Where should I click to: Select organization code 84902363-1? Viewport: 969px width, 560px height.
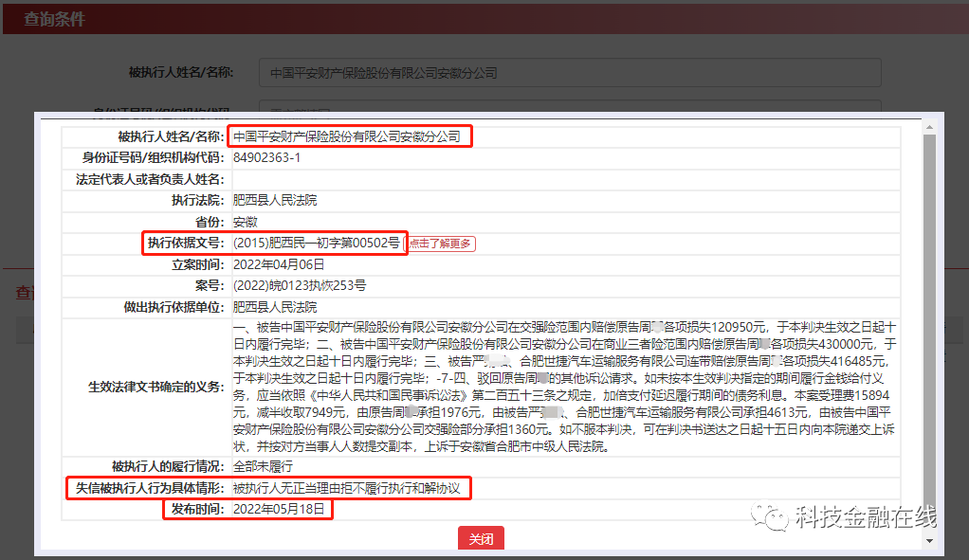coord(267,157)
